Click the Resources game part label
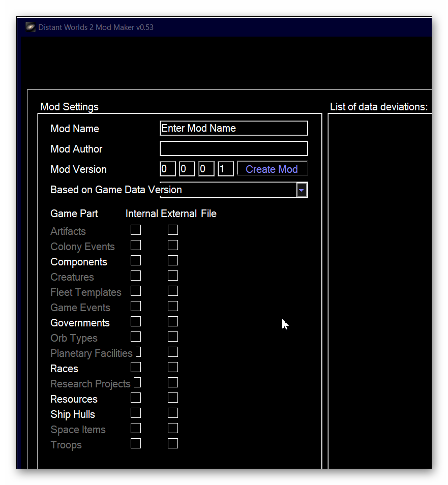 coord(74,399)
